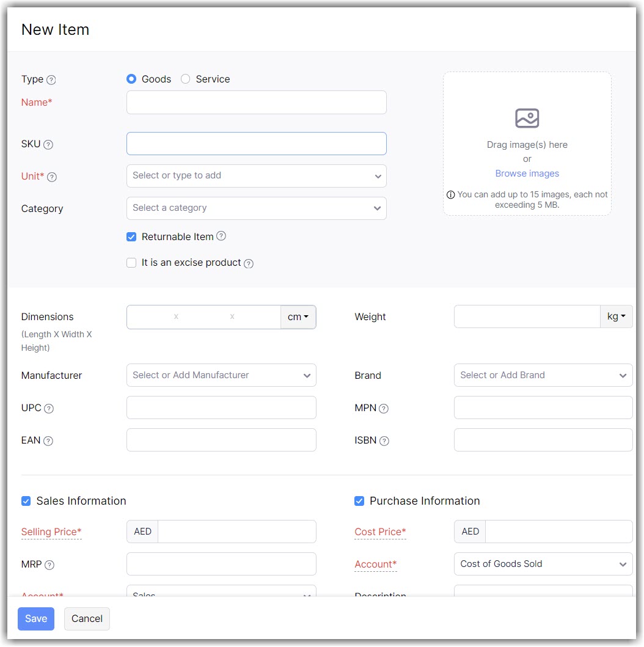Open the Cost of Goods Sold account dropdown
This screenshot has height=647, width=644.
pos(543,564)
